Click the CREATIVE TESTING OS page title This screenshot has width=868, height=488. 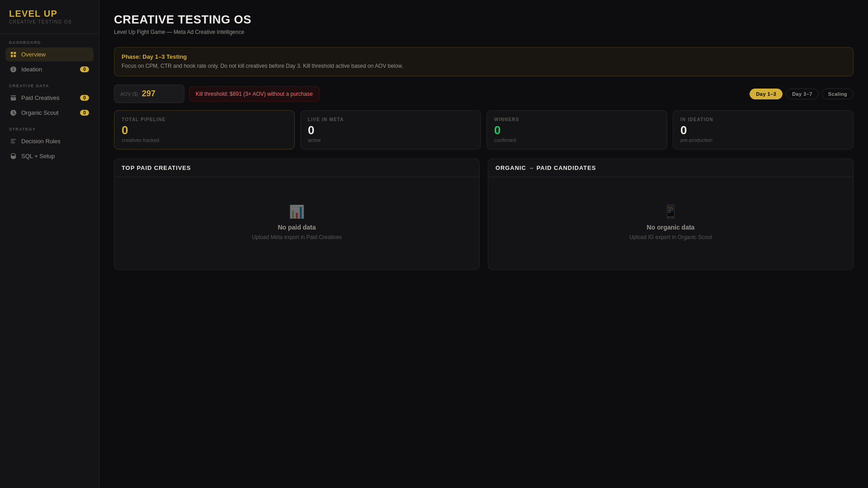coord(183,19)
